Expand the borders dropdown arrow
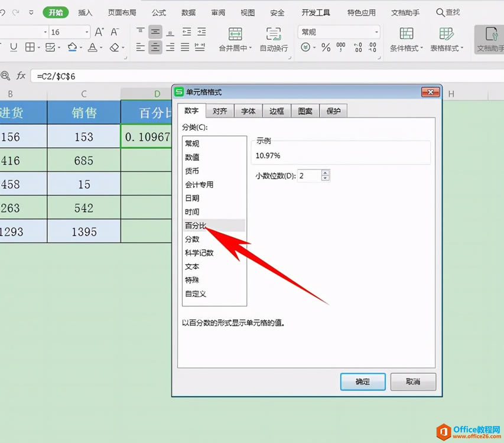The image size is (504, 443). coord(38,47)
